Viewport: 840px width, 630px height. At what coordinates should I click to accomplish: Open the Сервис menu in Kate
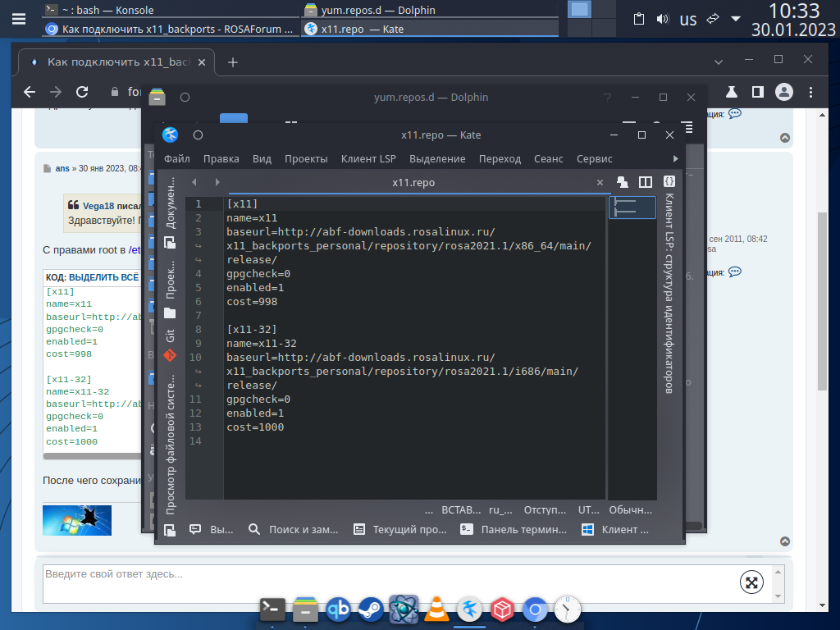(594, 158)
